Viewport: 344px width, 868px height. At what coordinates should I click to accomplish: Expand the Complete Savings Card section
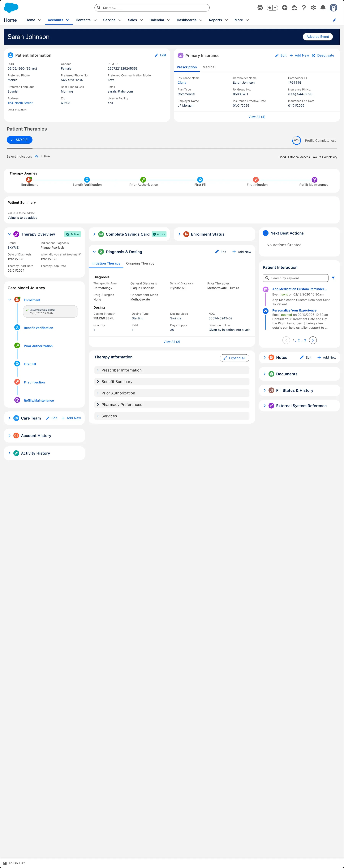point(94,234)
